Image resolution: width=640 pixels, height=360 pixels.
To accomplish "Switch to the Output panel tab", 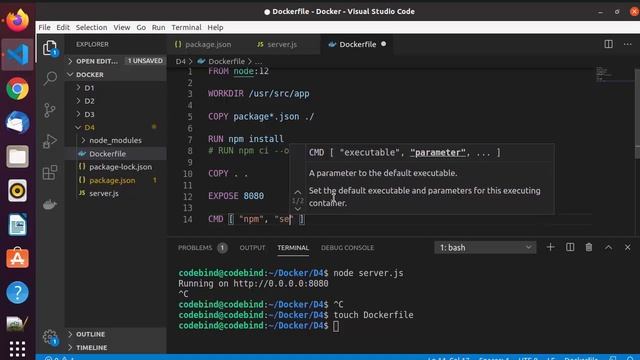I will [x=252, y=248].
